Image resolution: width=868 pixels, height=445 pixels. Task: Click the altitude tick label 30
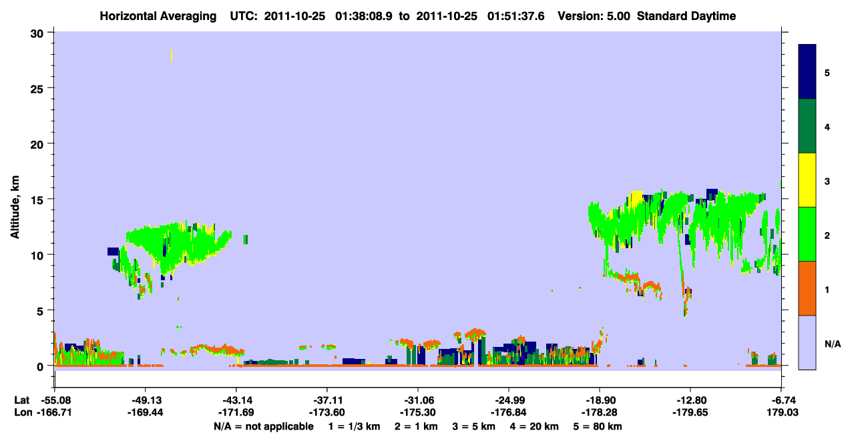(x=39, y=32)
